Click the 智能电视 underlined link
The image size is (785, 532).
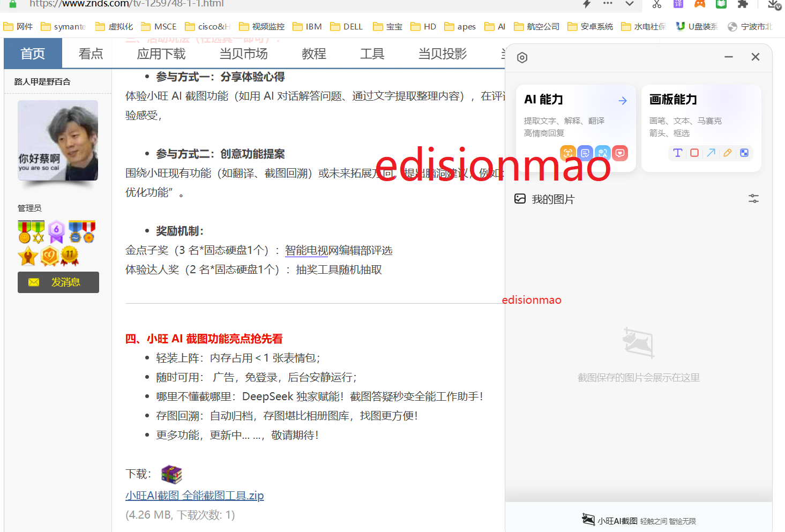[306, 250]
